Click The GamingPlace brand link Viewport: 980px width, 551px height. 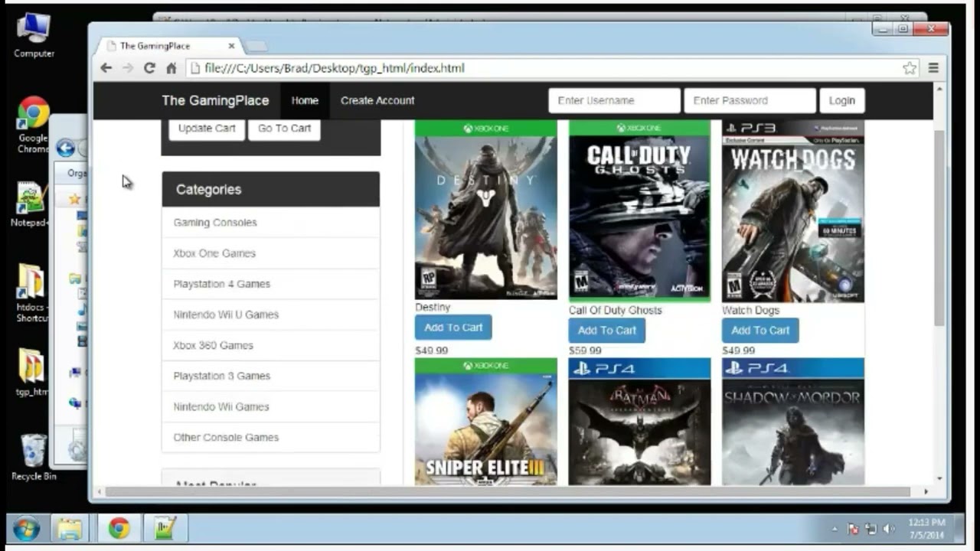[215, 100]
